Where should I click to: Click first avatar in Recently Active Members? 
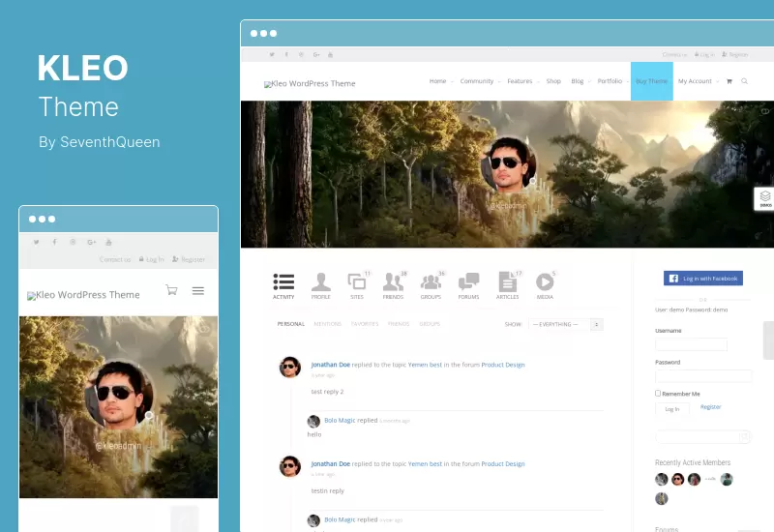pyautogui.click(x=662, y=479)
